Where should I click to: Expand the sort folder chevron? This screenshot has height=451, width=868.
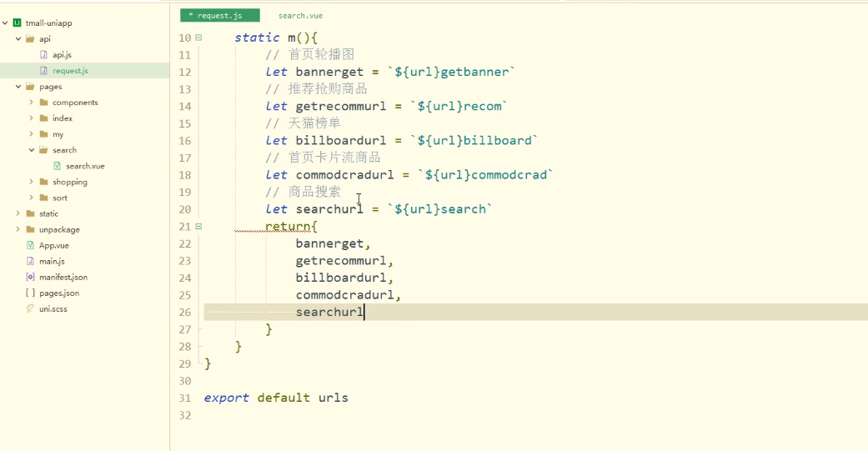click(32, 198)
